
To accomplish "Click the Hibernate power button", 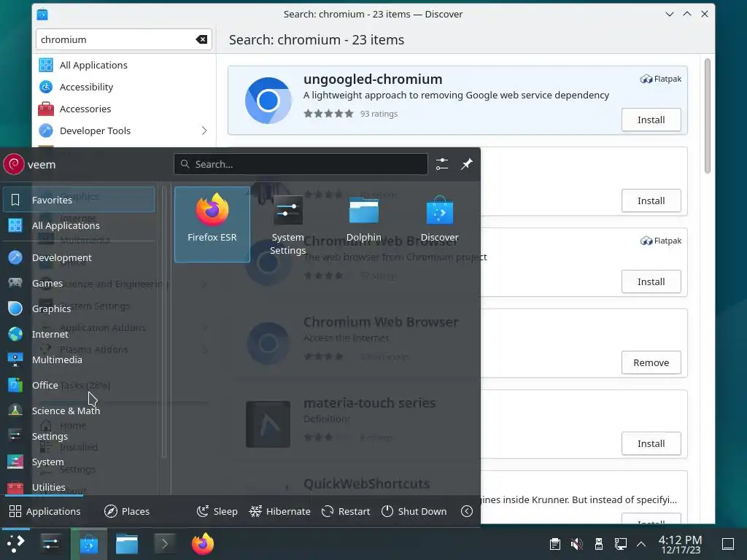I will click(279, 511).
